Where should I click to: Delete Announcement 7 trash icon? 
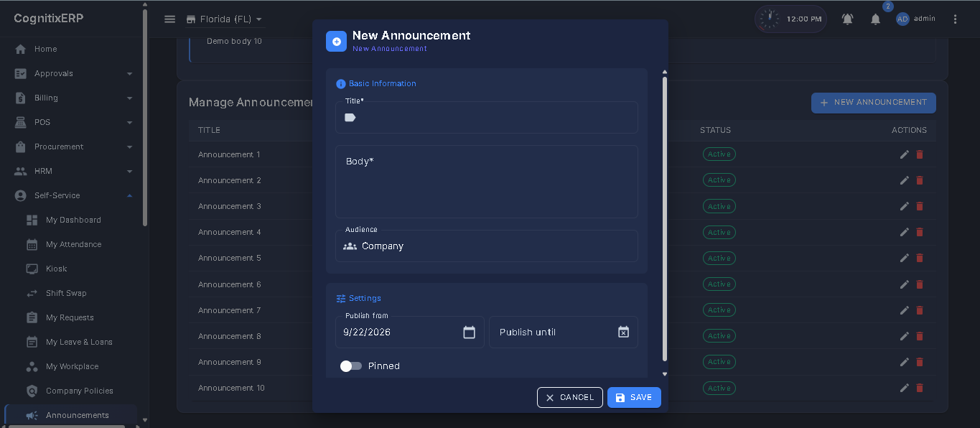coord(920,310)
